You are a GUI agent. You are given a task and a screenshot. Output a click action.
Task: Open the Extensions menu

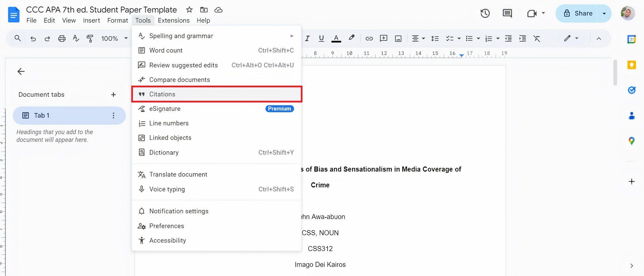[174, 20]
